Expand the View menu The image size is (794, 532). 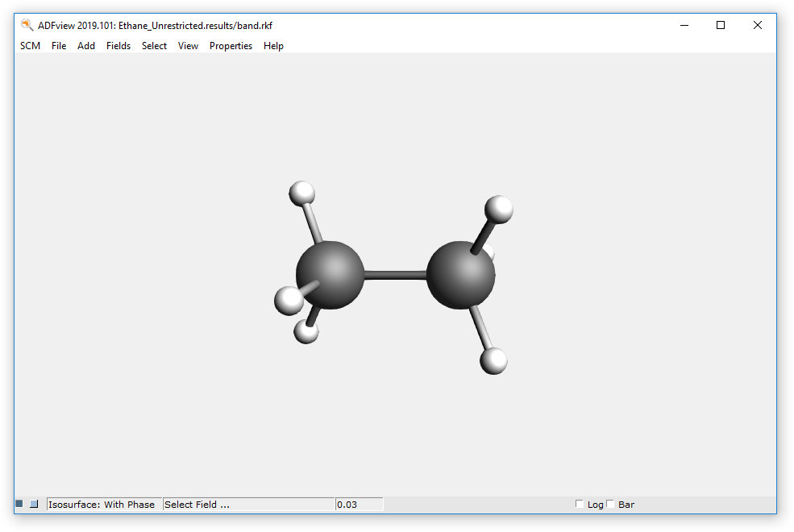(188, 46)
